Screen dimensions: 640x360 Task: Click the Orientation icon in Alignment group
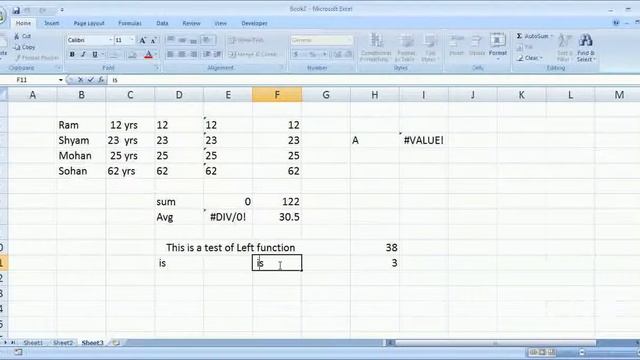pyautogui.click(x=208, y=40)
